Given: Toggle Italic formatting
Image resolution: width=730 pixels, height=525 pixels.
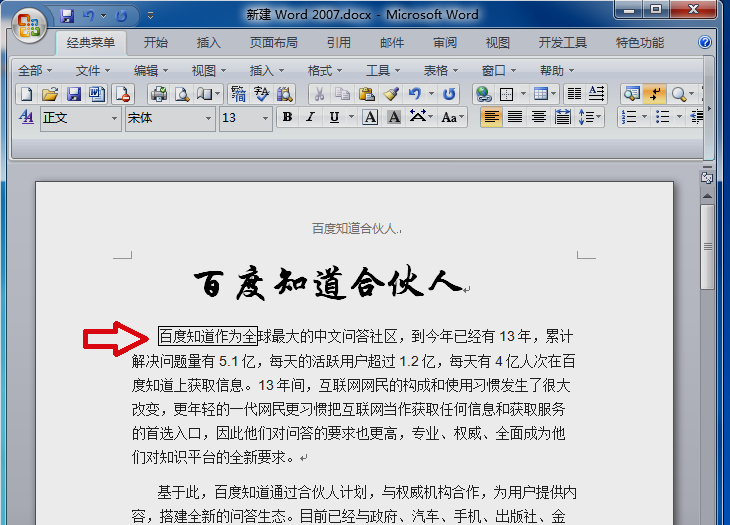Looking at the screenshot, I should (311, 117).
